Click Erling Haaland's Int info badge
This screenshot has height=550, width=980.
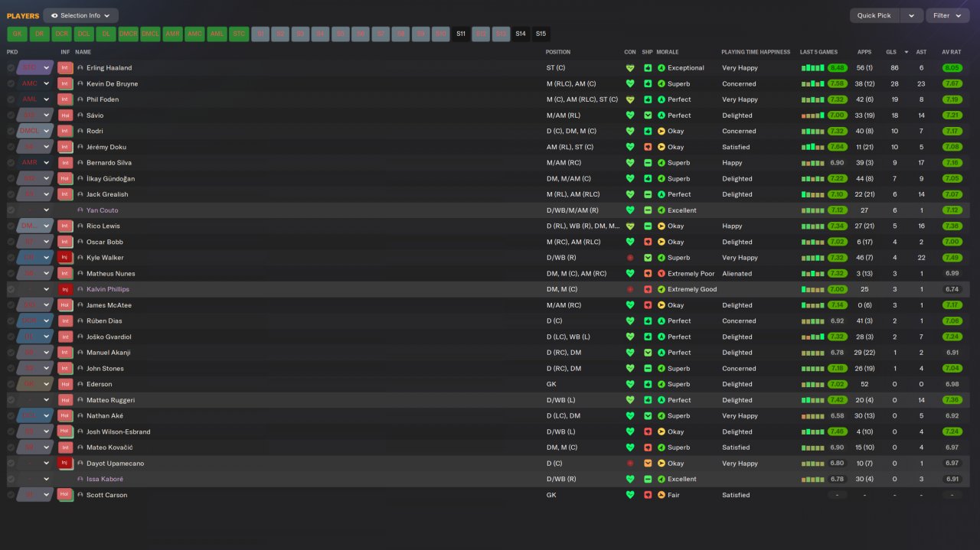(65, 67)
